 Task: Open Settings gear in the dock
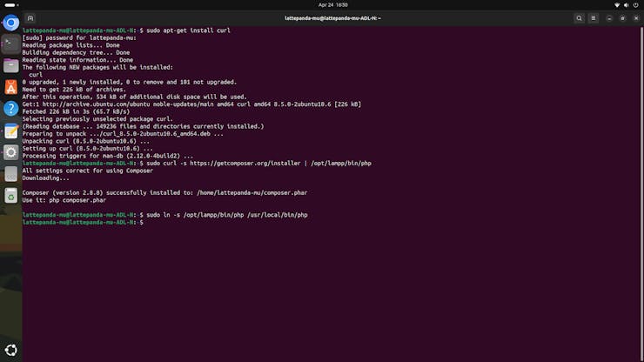(x=11, y=152)
